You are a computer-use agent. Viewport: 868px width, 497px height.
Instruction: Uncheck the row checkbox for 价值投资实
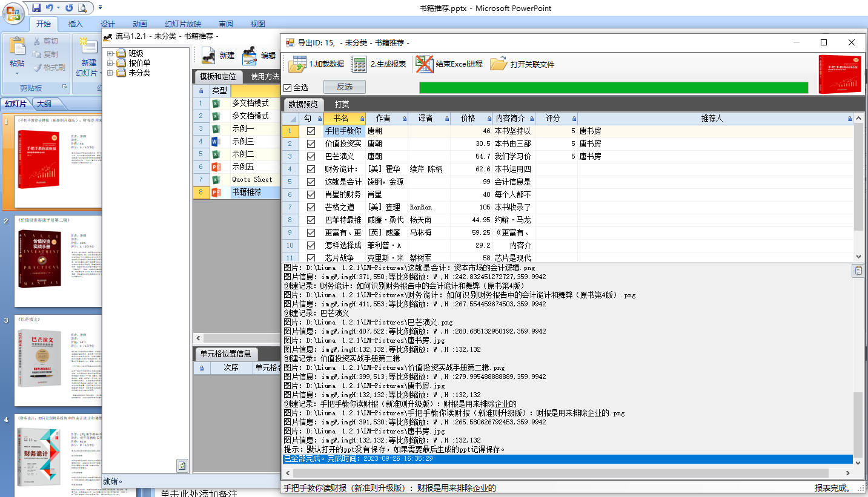pyautogui.click(x=311, y=143)
